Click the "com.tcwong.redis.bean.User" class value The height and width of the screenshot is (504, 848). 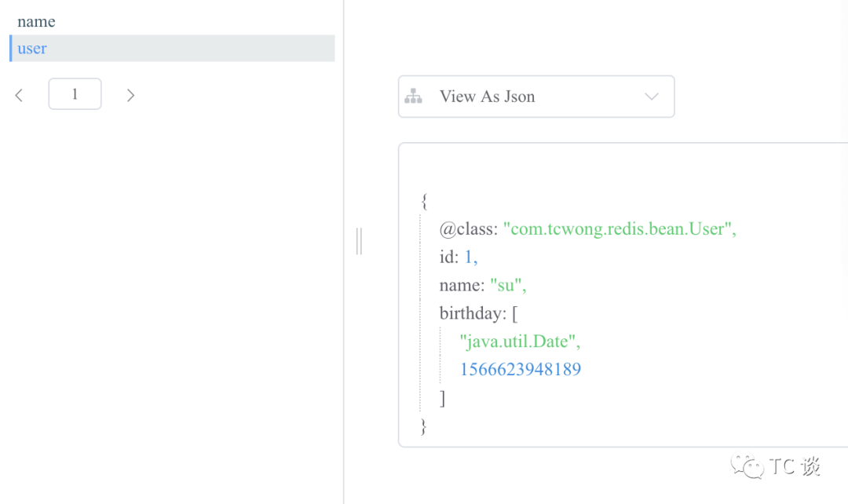click(x=620, y=229)
